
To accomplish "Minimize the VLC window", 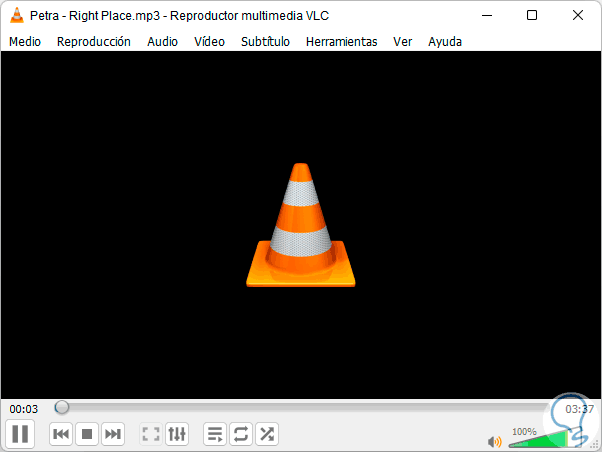I will point(487,15).
